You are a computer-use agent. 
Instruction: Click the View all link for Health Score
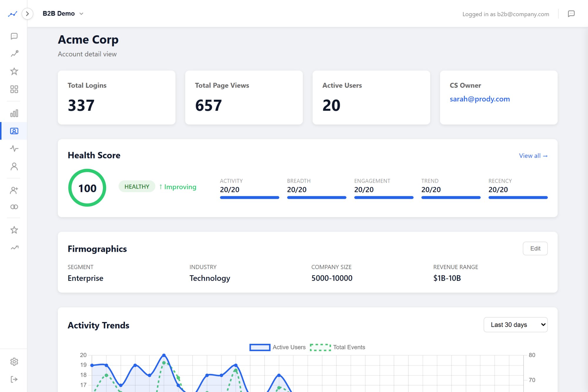tap(533, 156)
